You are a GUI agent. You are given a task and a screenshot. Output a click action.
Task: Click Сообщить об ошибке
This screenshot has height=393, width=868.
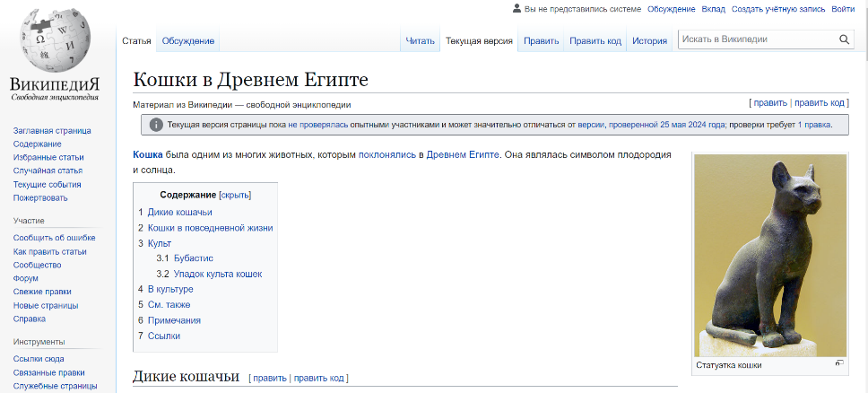click(54, 238)
